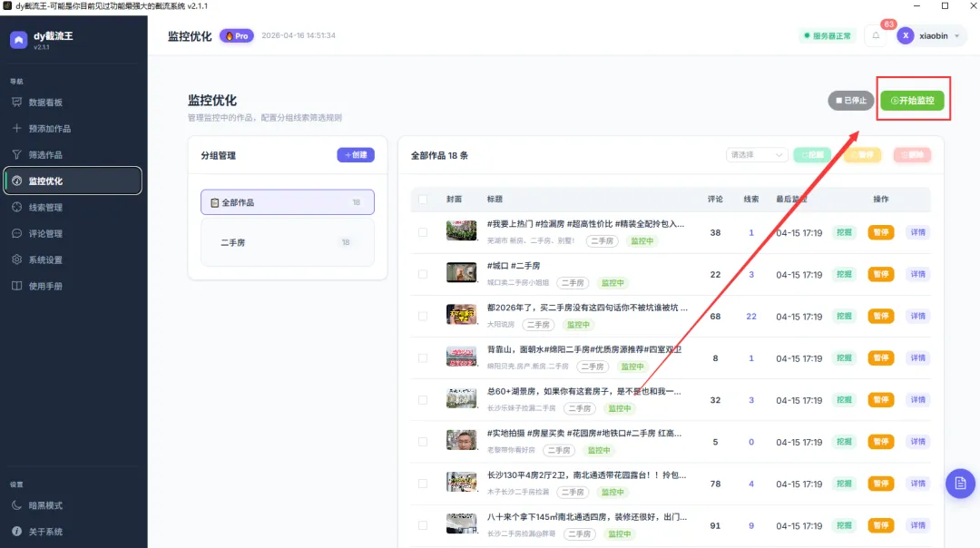This screenshot has height=548, width=980.
Task: Check the checkbox for #我要上热门 row
Action: pyautogui.click(x=422, y=232)
